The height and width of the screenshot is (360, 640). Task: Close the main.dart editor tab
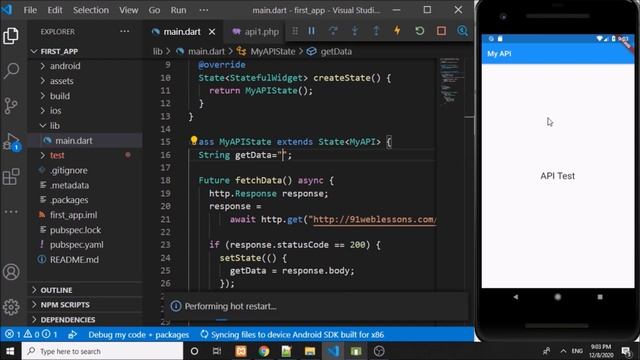(212, 31)
